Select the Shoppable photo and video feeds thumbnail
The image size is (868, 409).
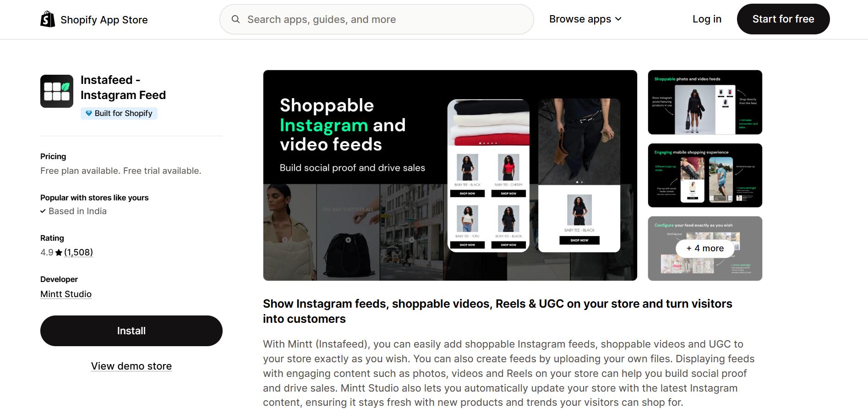point(705,102)
